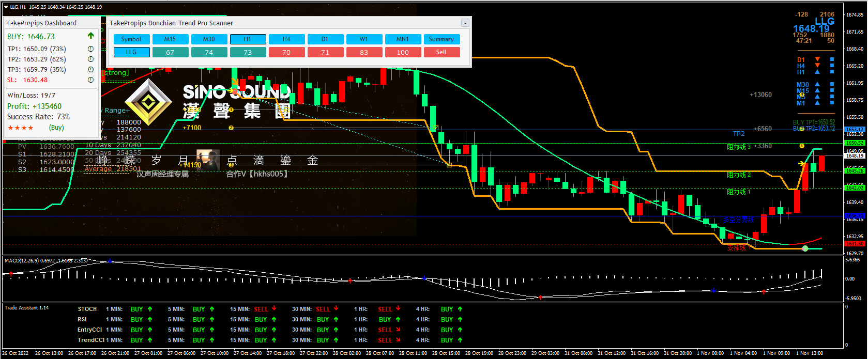
Task: Click the Profit: +135460 text
Action: (34, 106)
